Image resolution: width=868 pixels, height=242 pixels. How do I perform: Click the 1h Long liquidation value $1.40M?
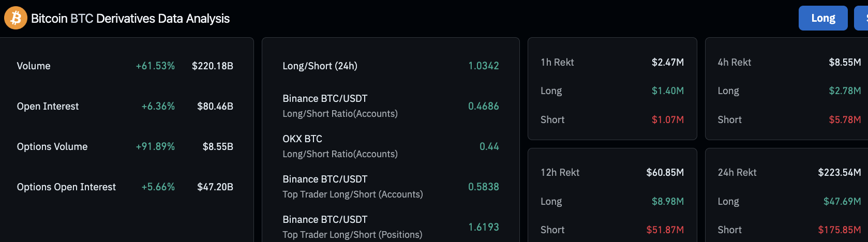tap(667, 90)
